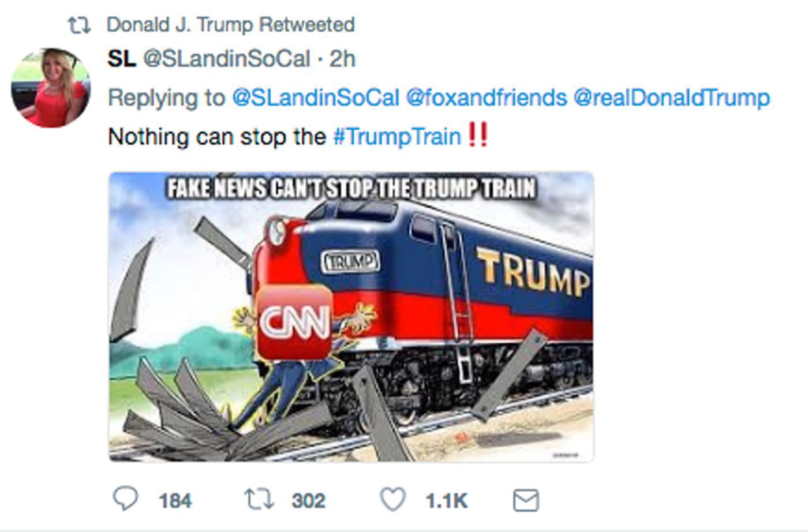Click the 184 replies count
Screen dimensions: 808x532
pos(175,500)
